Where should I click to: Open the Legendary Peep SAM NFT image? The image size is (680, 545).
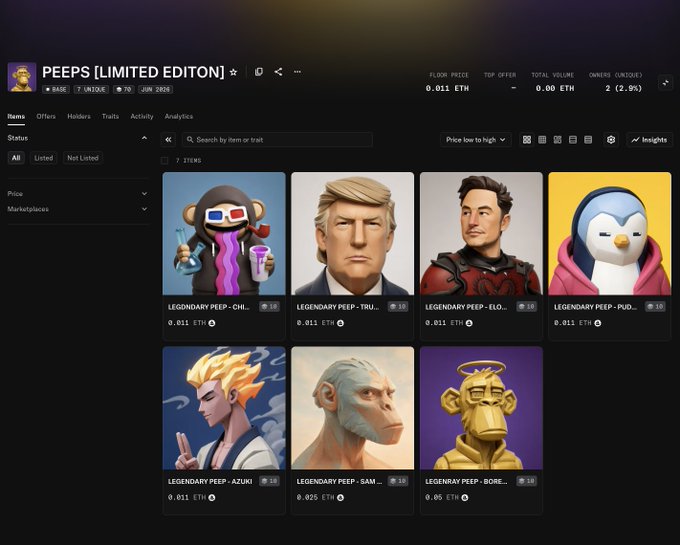tap(353, 408)
